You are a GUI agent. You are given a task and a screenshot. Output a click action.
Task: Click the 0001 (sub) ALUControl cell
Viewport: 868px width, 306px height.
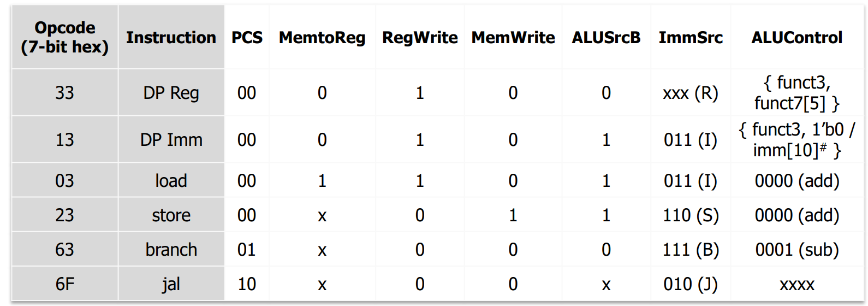[797, 250]
